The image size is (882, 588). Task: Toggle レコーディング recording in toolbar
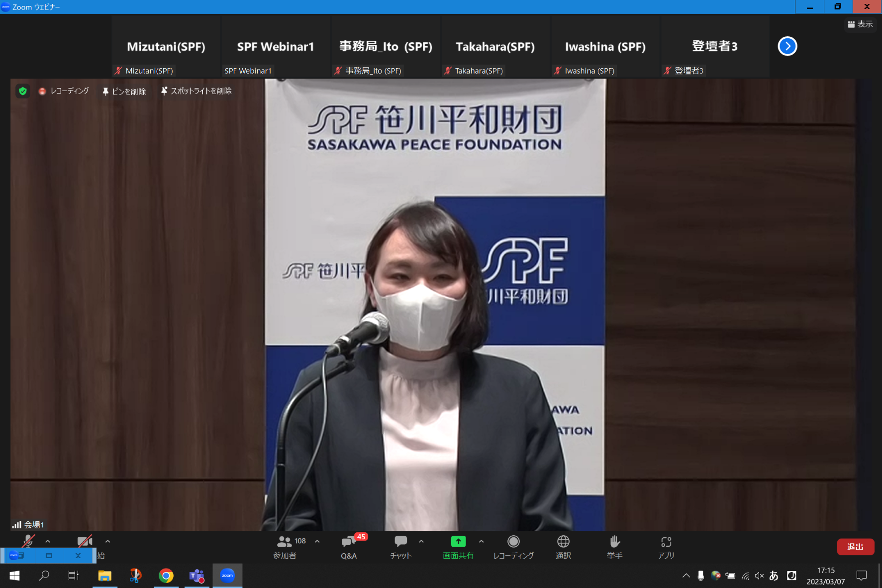pos(513,547)
